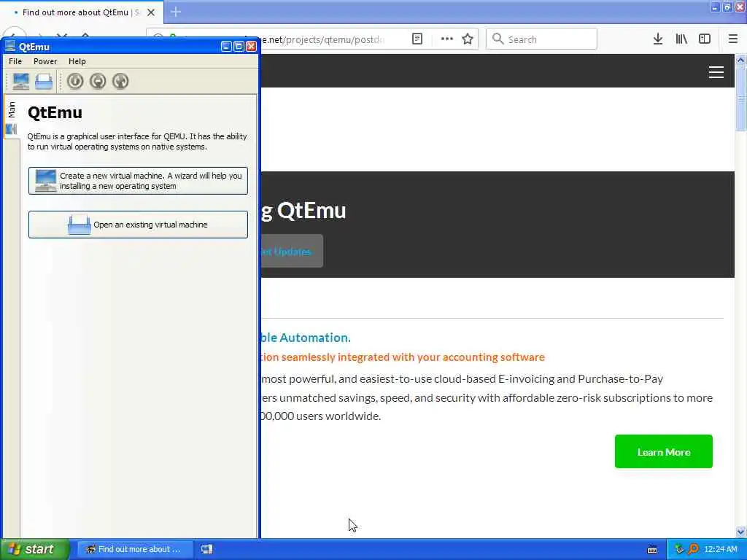This screenshot has height=560, width=747.
Task: Click the QtEmu taskbar button icon
Action: click(206, 550)
